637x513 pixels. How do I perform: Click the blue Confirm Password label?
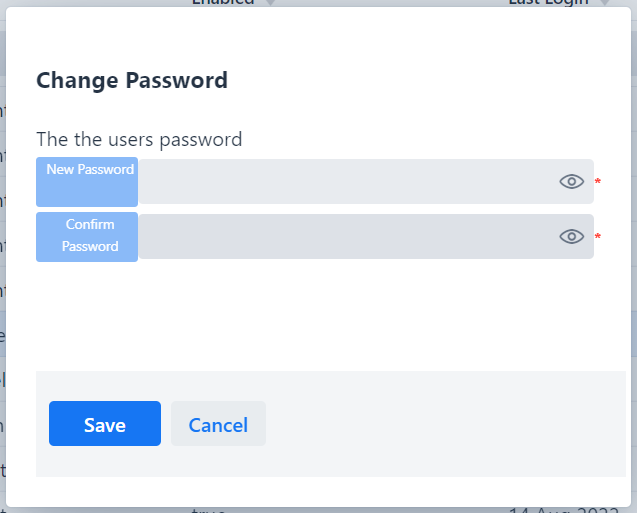tap(87, 236)
